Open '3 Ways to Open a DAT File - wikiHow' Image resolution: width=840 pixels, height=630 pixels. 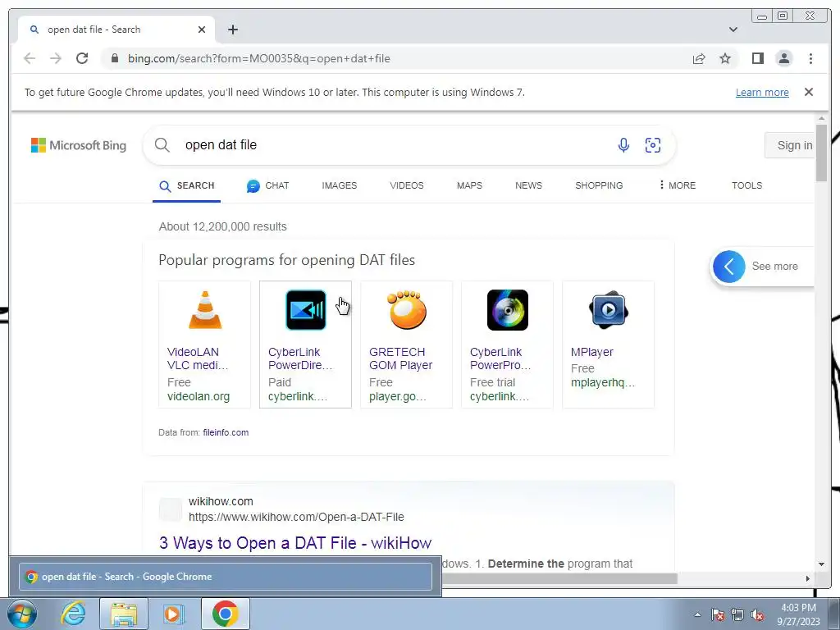point(295,543)
